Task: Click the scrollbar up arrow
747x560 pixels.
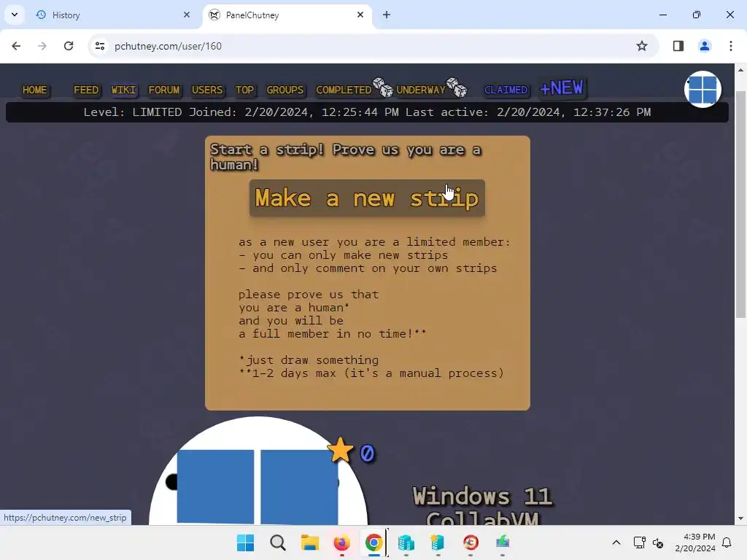Action: pos(740,70)
